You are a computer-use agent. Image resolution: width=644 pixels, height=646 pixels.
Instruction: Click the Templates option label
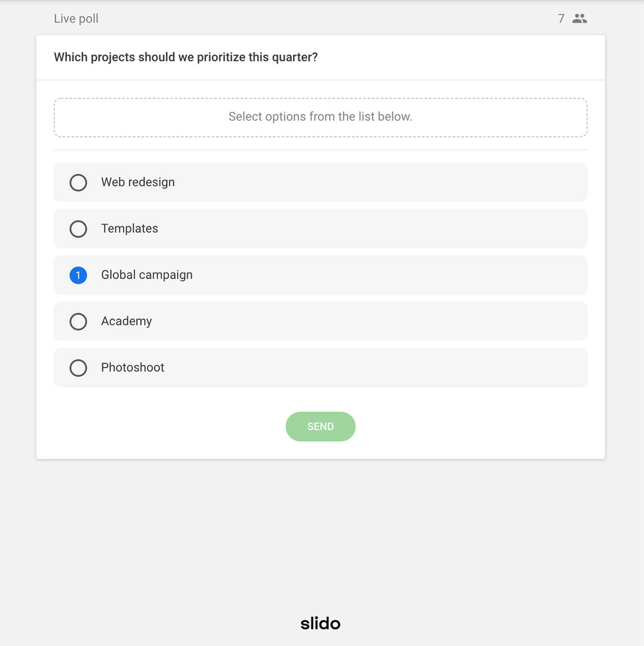(x=129, y=228)
